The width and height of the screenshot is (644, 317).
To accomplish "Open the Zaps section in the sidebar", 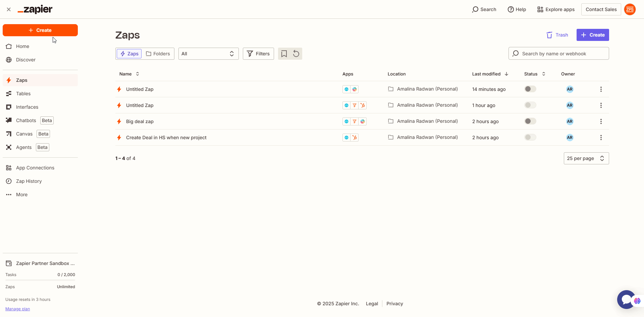I will click(22, 80).
